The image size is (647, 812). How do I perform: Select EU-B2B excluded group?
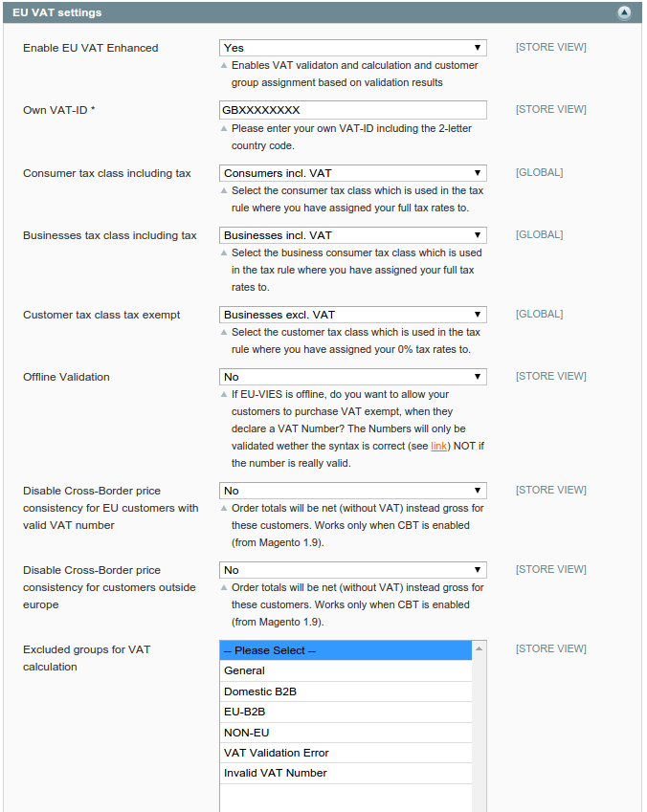(345, 712)
